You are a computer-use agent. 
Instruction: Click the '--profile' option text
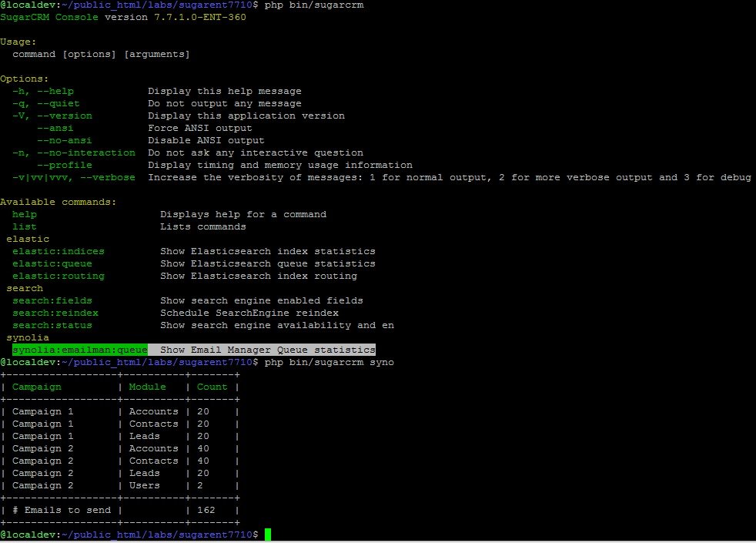[65, 165]
